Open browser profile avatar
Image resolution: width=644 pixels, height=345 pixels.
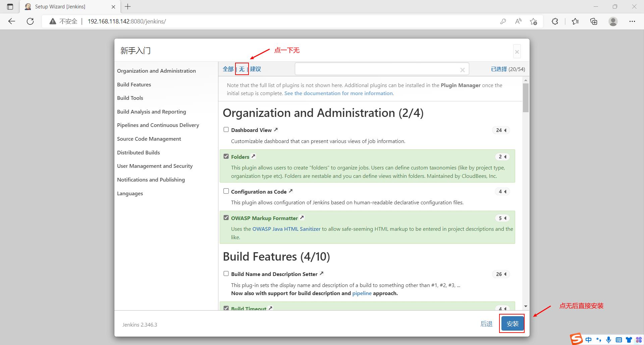(613, 21)
